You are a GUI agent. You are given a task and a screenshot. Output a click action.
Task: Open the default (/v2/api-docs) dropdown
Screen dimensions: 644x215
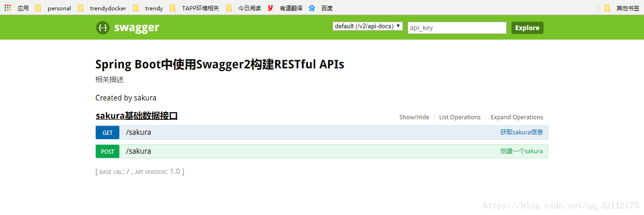point(368,26)
